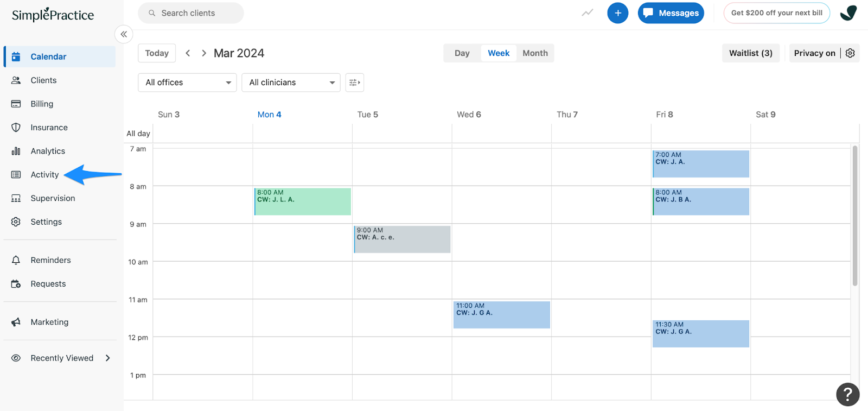The image size is (868, 411).
Task: Click the Fri 8 day header
Action: point(665,115)
